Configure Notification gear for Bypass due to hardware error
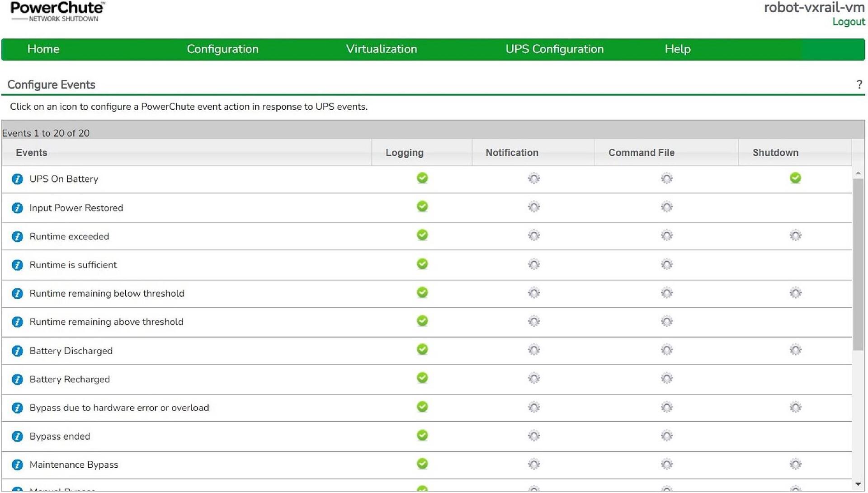This screenshot has width=868, height=493. [534, 407]
